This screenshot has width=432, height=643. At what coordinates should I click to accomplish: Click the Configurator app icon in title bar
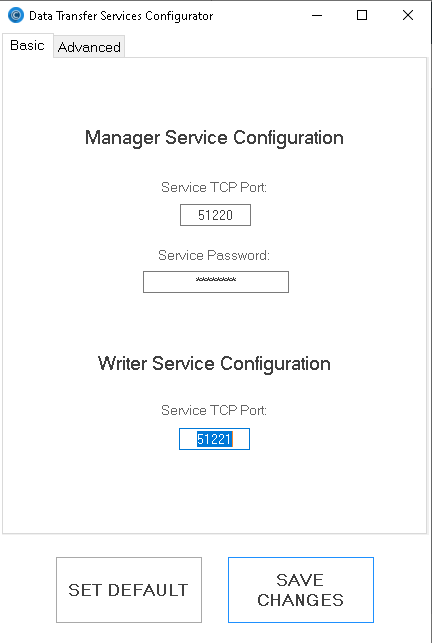[x=16, y=16]
